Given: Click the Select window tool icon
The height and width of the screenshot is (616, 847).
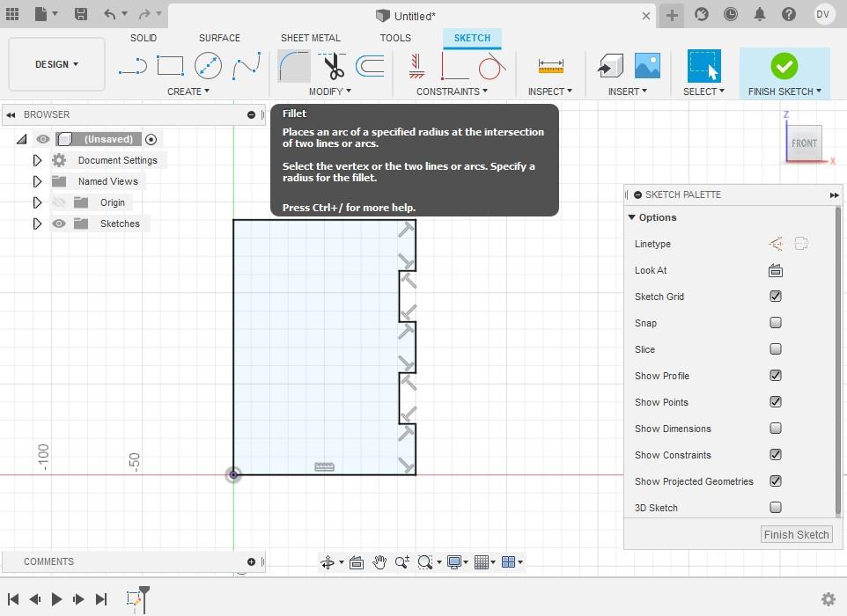Looking at the screenshot, I should (703, 66).
